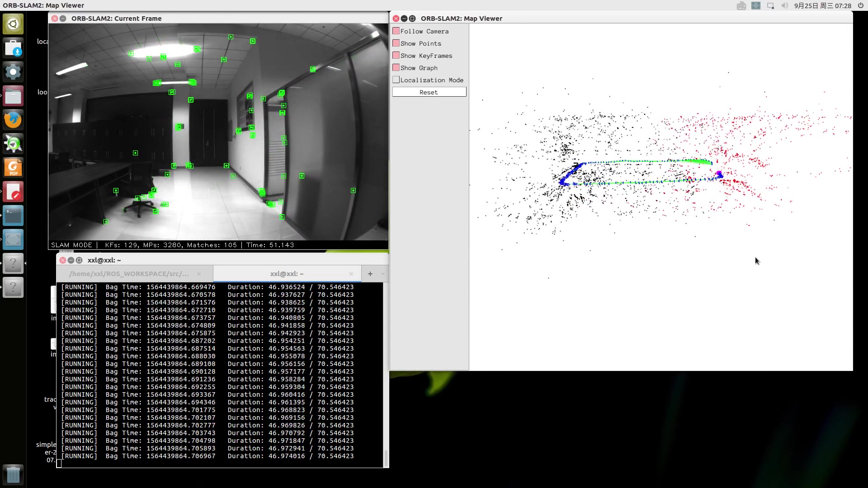Toggle the Follow Camera checkbox
Viewport: 868px width, 488px height.
396,31
